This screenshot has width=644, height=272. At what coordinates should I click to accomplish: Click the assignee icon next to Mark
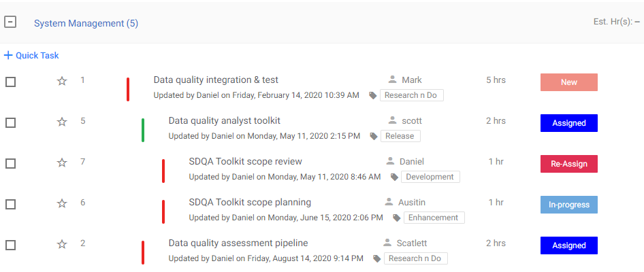pos(392,80)
